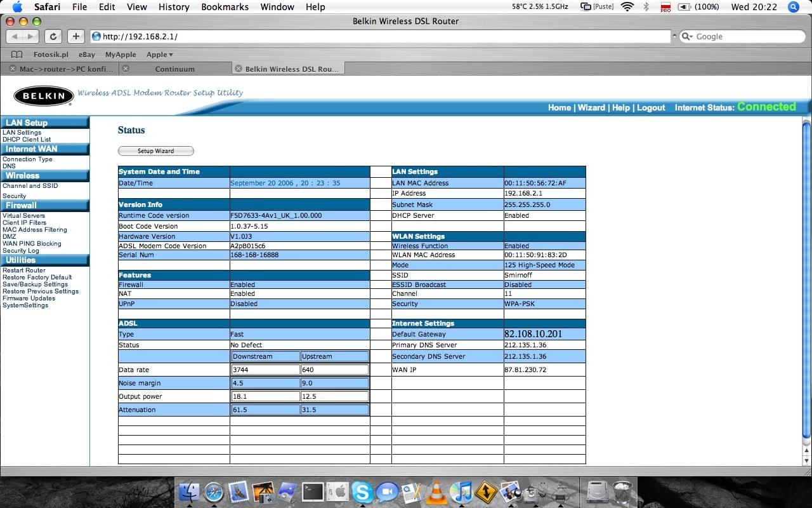Open DHCP Client List
This screenshot has width=812, height=508.
coord(27,139)
